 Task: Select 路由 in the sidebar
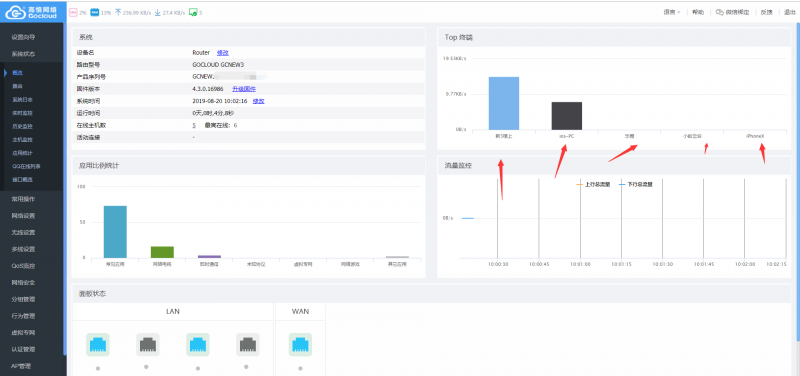coord(18,86)
